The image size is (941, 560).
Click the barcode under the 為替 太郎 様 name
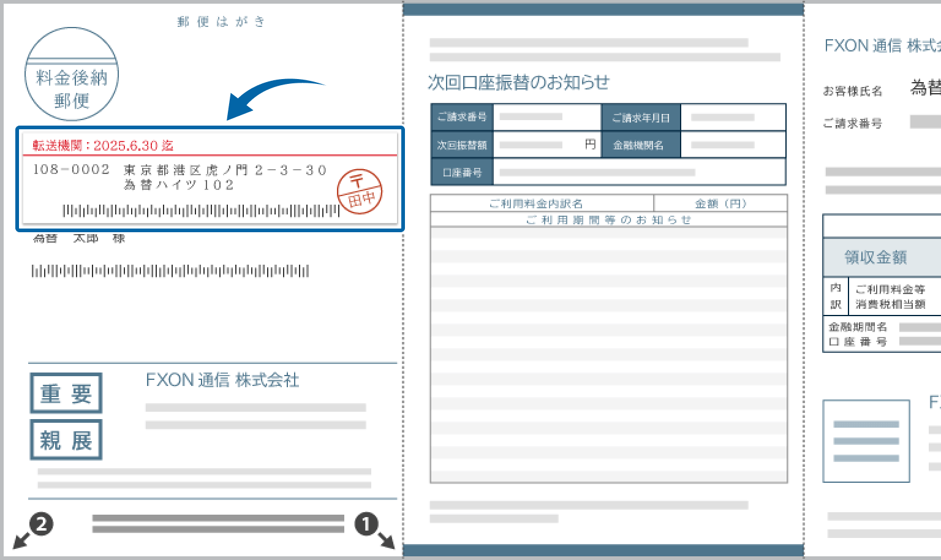tap(170, 270)
